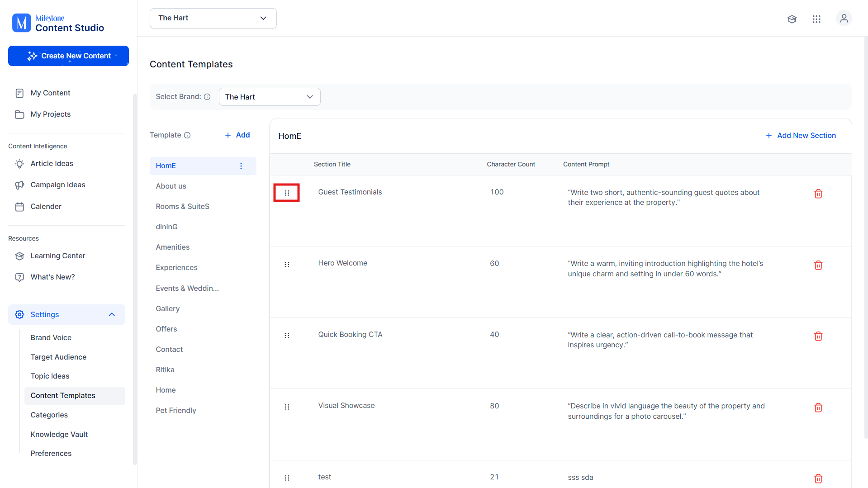
Task: Click the 'sss sda' content prompt
Action: [x=580, y=478]
